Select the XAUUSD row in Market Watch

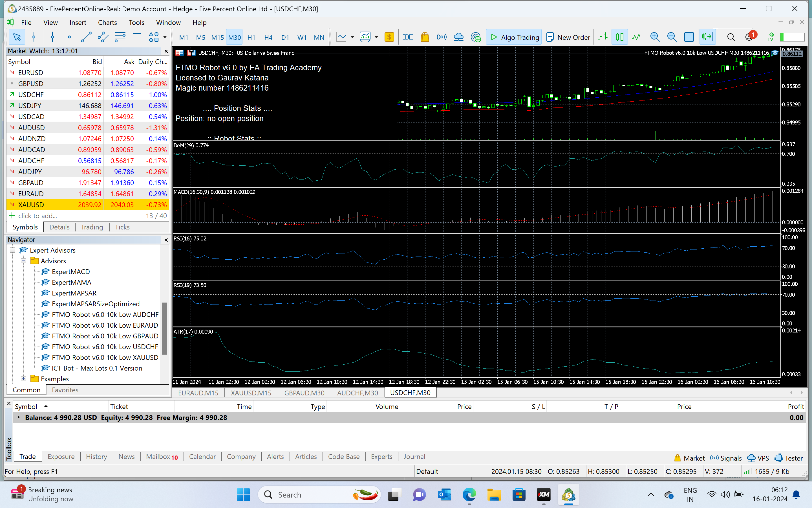click(x=88, y=205)
